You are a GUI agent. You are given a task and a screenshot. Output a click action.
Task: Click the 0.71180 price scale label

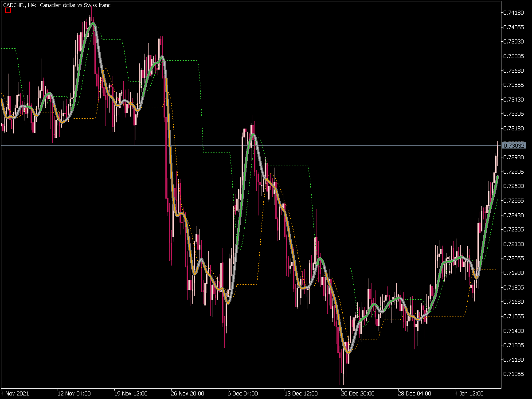click(x=514, y=360)
